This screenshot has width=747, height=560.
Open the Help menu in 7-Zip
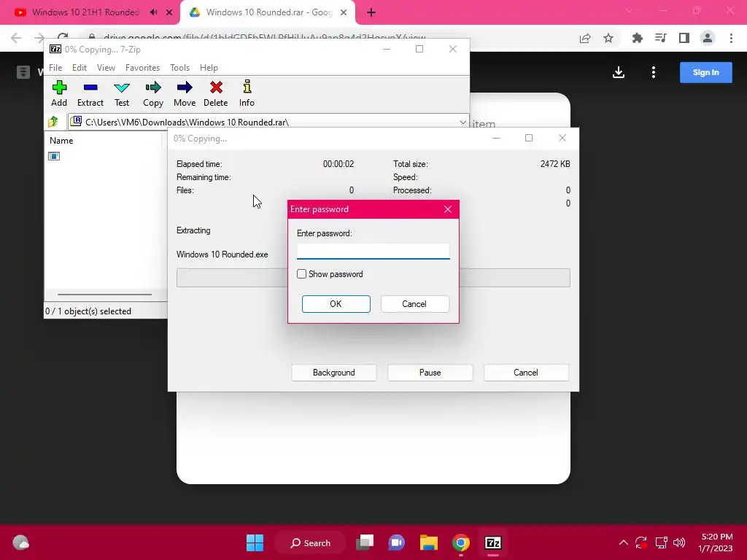(x=209, y=68)
